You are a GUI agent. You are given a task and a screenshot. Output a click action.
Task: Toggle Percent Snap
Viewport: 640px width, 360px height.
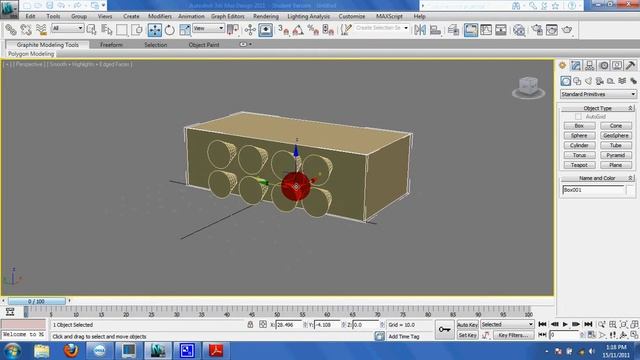point(313,29)
